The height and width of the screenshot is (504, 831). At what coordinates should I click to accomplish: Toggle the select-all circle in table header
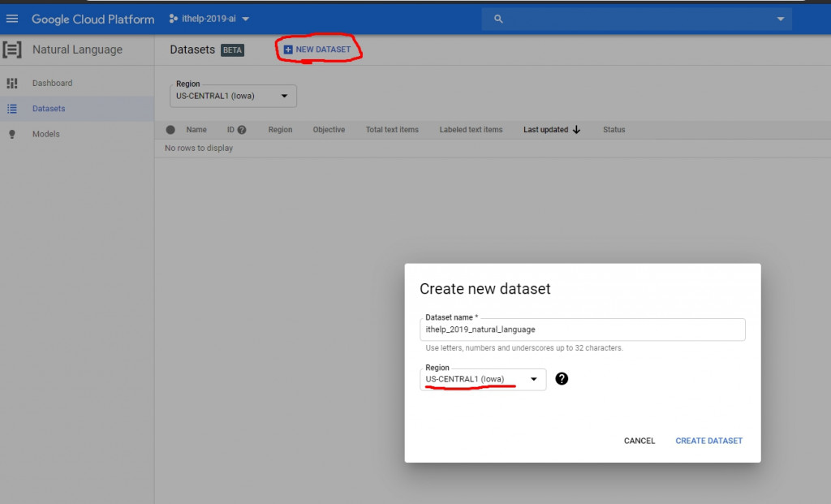[x=170, y=129]
